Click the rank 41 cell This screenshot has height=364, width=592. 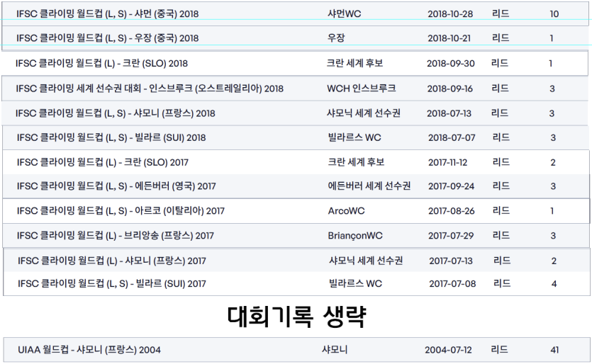[555, 350]
